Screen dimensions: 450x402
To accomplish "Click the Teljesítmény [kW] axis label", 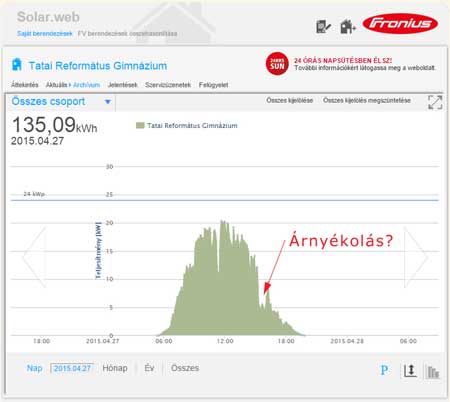I will 98,251.
